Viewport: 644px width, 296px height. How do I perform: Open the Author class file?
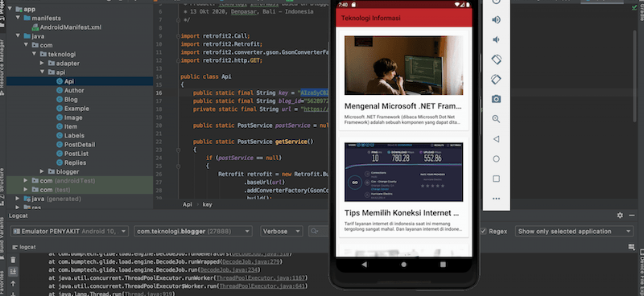click(x=74, y=90)
